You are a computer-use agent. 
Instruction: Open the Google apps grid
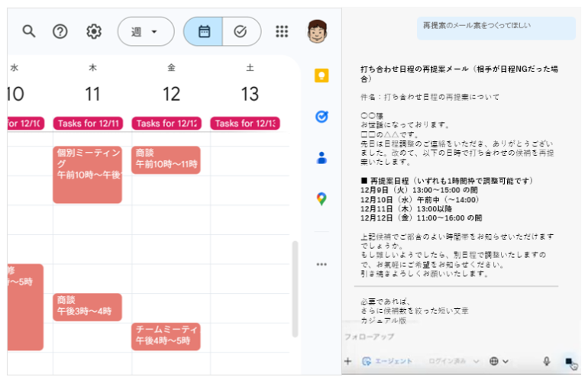(x=282, y=31)
